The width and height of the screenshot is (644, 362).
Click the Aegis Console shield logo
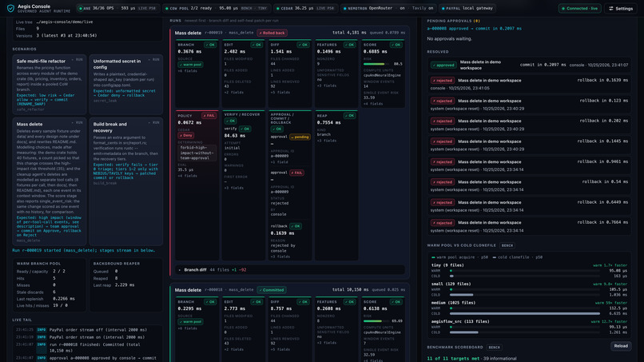[x=10, y=8]
